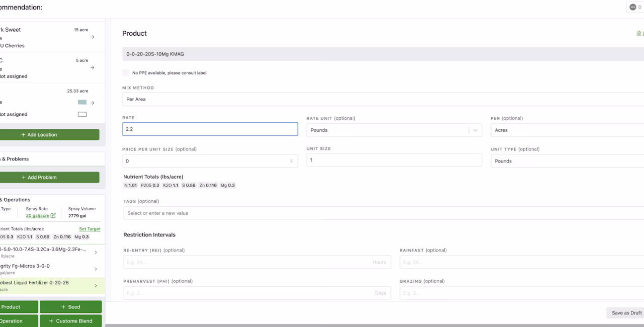644x327 pixels.
Task: Click the K2O 1.1 chip in sidebar
Action: 25,237
